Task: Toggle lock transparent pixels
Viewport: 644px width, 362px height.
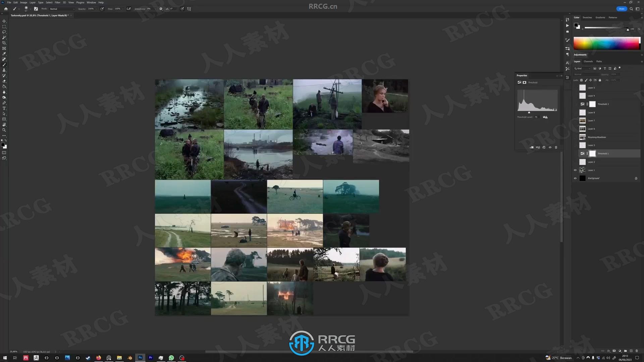Action: 581,80
